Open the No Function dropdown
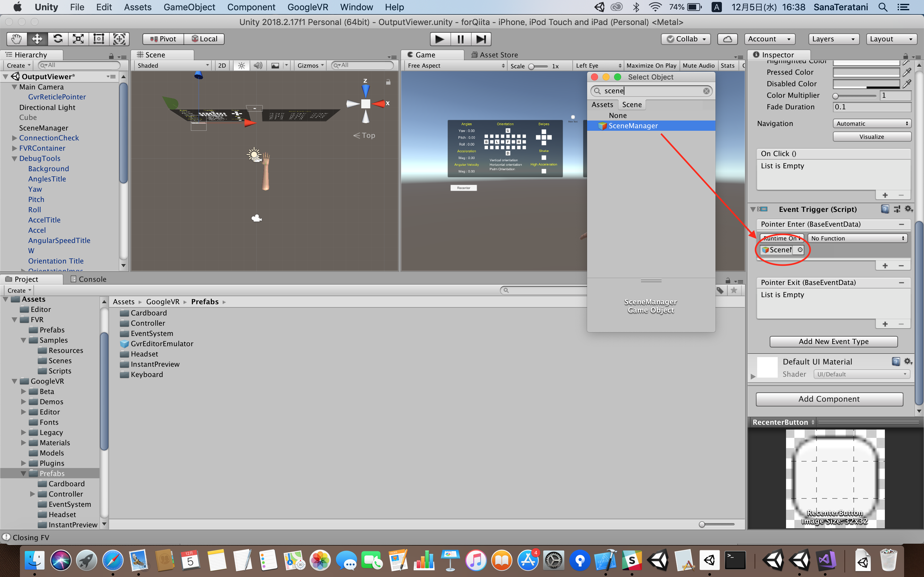The image size is (924, 577). pyautogui.click(x=857, y=238)
